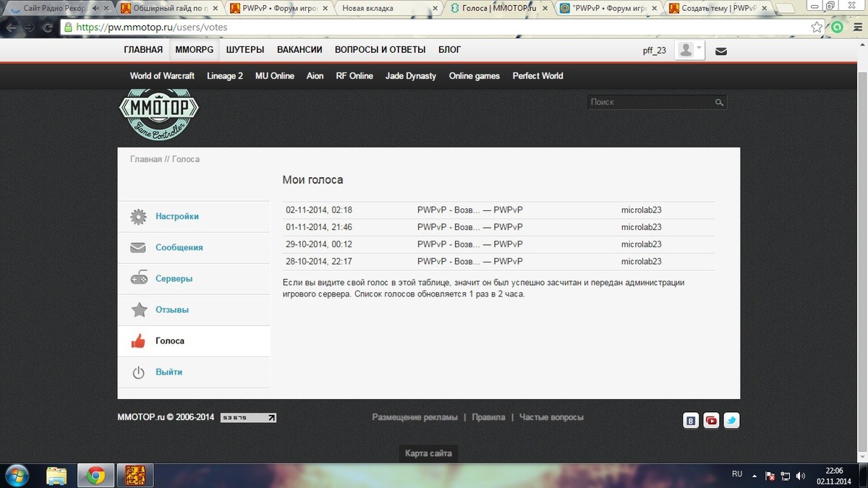Open Настройки in the sidebar
This screenshot has height=488, width=868.
point(176,216)
